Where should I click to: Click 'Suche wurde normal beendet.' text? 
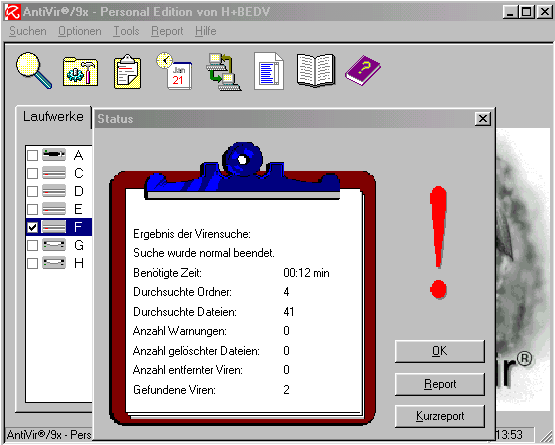(204, 253)
